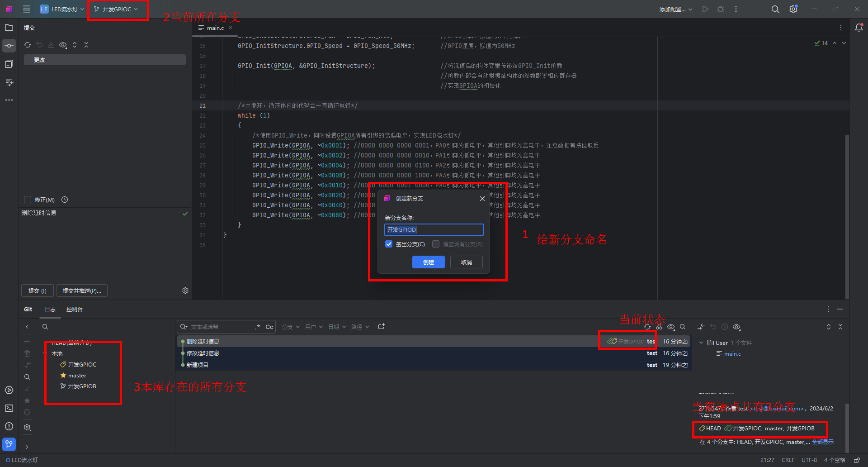Open the 用户 filter dropdown
This screenshot has height=467, width=868.
314,327
